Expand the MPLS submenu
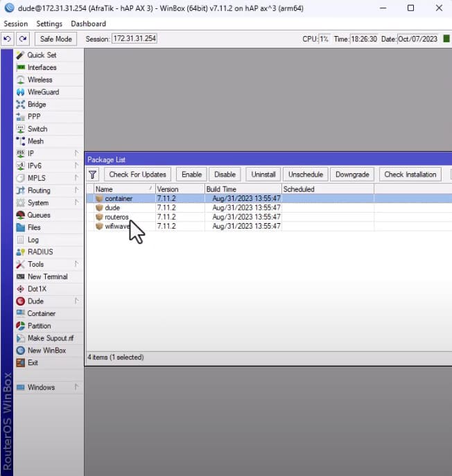The height and width of the screenshot is (476, 452). [76, 178]
